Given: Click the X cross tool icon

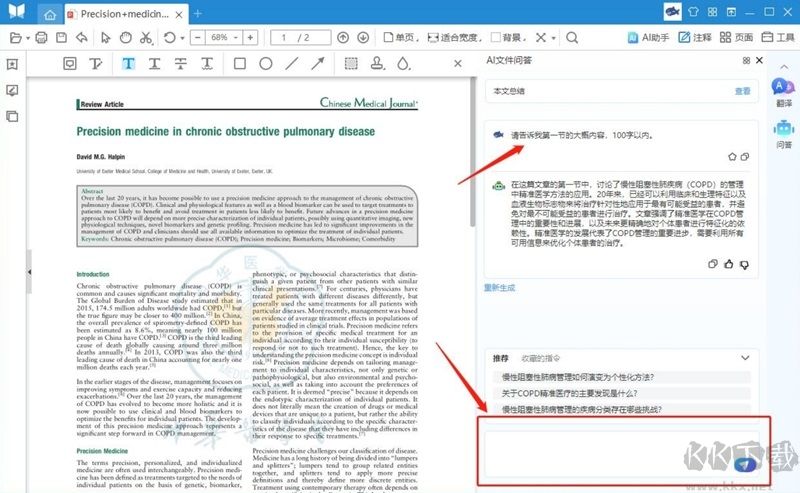Looking at the screenshot, I should [541, 37].
